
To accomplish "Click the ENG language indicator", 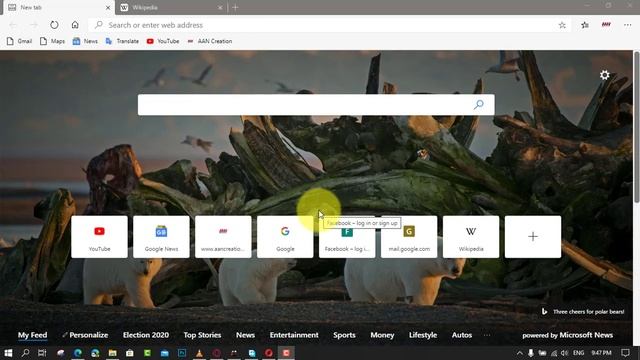I will (x=578, y=353).
